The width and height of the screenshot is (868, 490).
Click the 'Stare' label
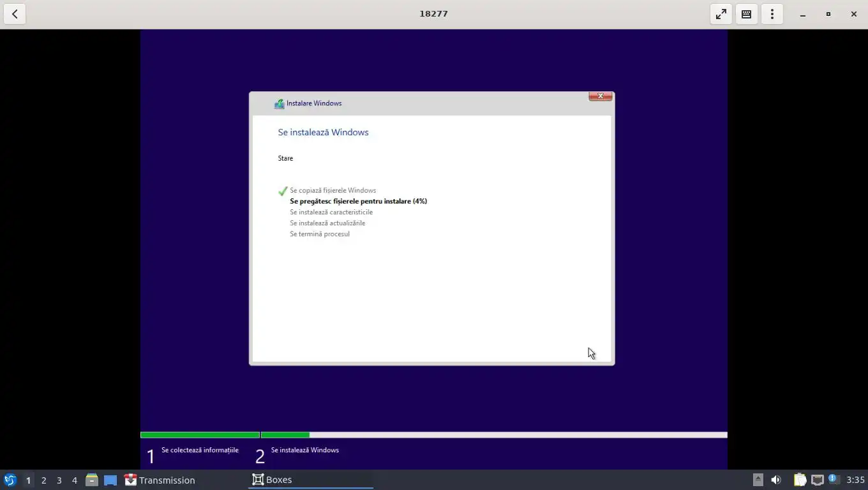(285, 158)
